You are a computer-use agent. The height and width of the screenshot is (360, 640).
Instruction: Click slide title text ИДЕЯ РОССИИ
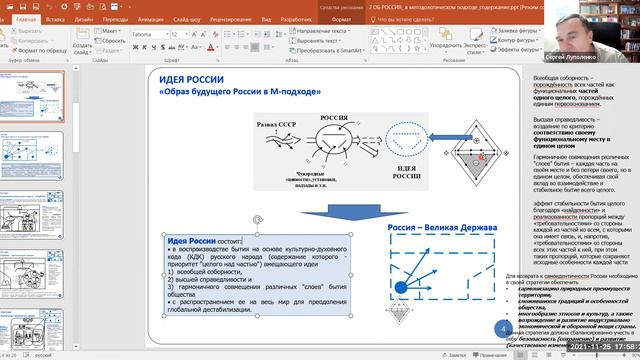click(x=191, y=80)
